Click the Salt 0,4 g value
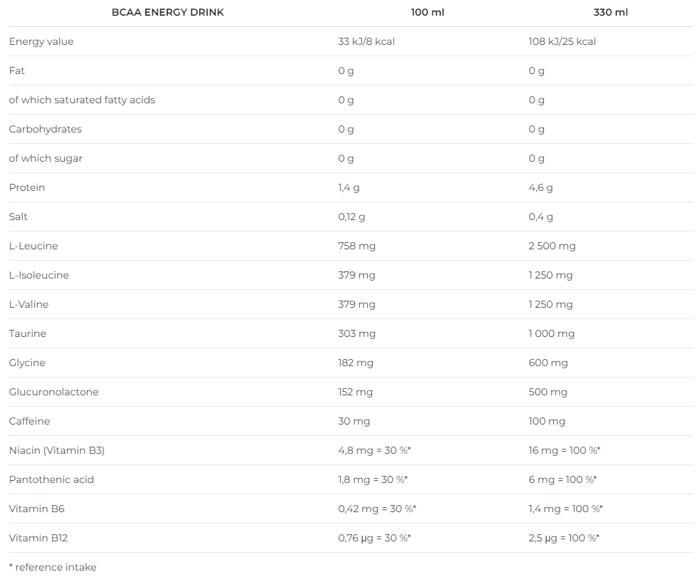The width and height of the screenshot is (700, 582). (x=541, y=217)
